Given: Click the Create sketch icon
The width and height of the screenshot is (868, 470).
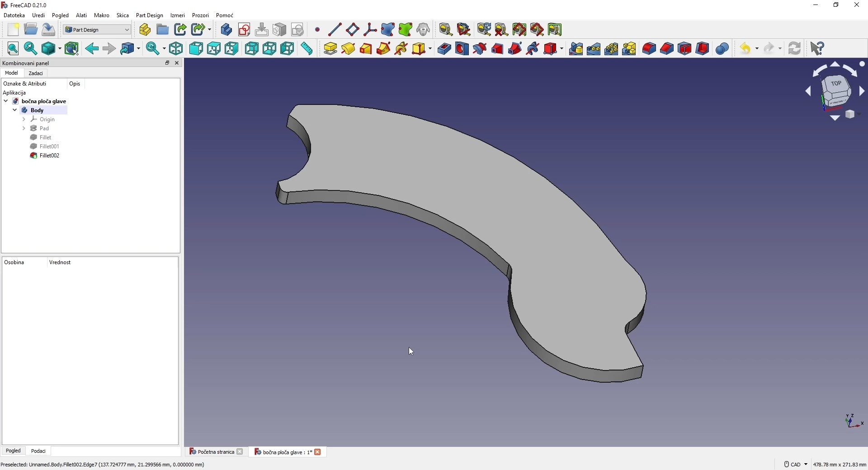Looking at the screenshot, I should (245, 30).
